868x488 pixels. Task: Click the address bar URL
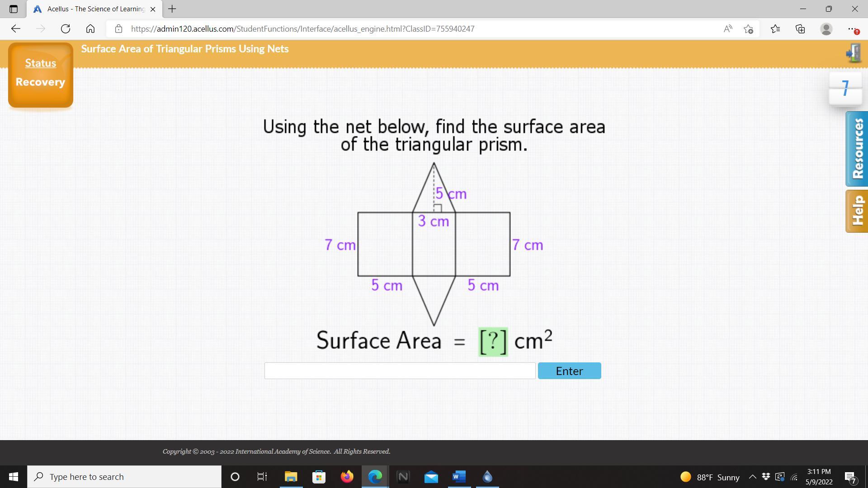(302, 29)
